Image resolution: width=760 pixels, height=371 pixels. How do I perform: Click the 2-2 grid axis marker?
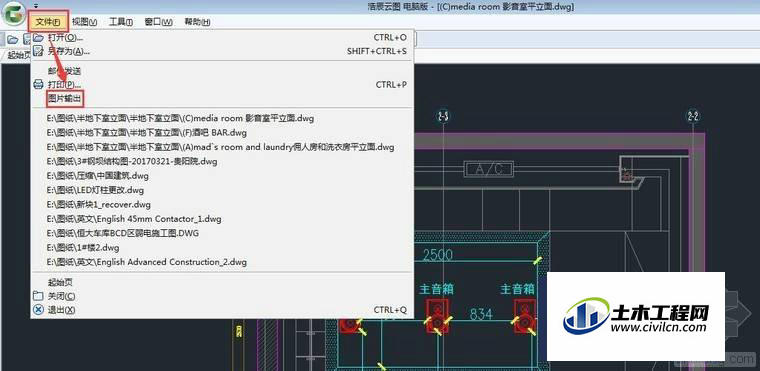(693, 116)
